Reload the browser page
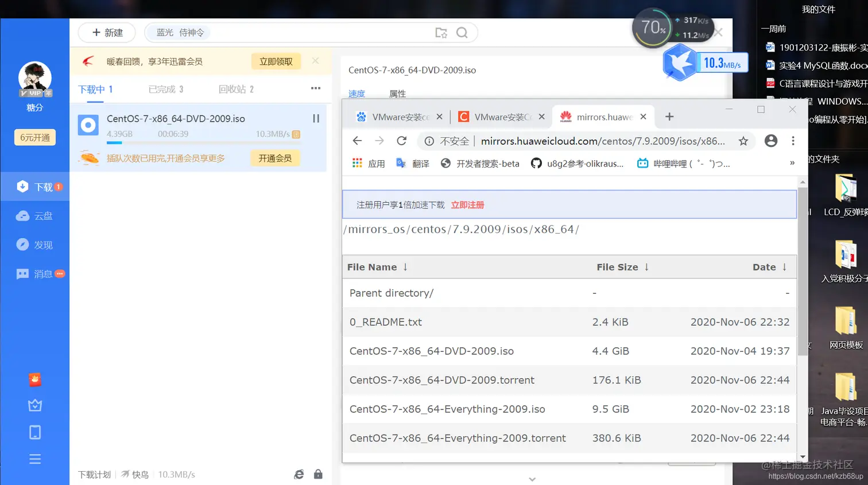 point(402,141)
